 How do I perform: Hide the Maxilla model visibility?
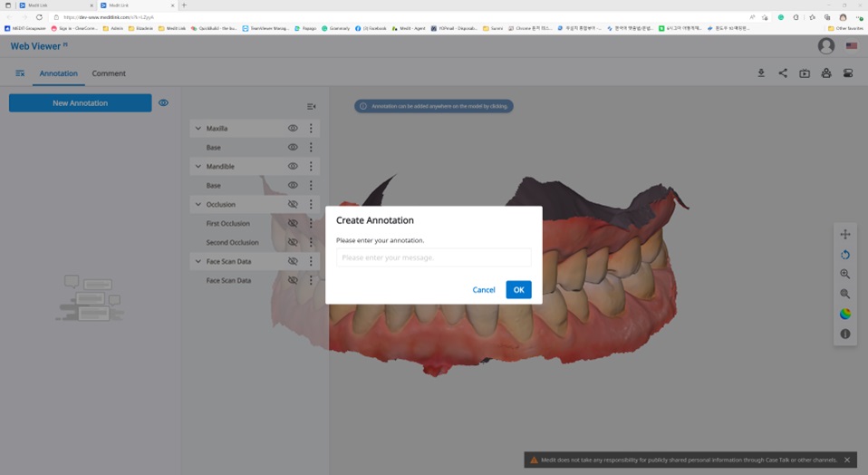point(293,129)
